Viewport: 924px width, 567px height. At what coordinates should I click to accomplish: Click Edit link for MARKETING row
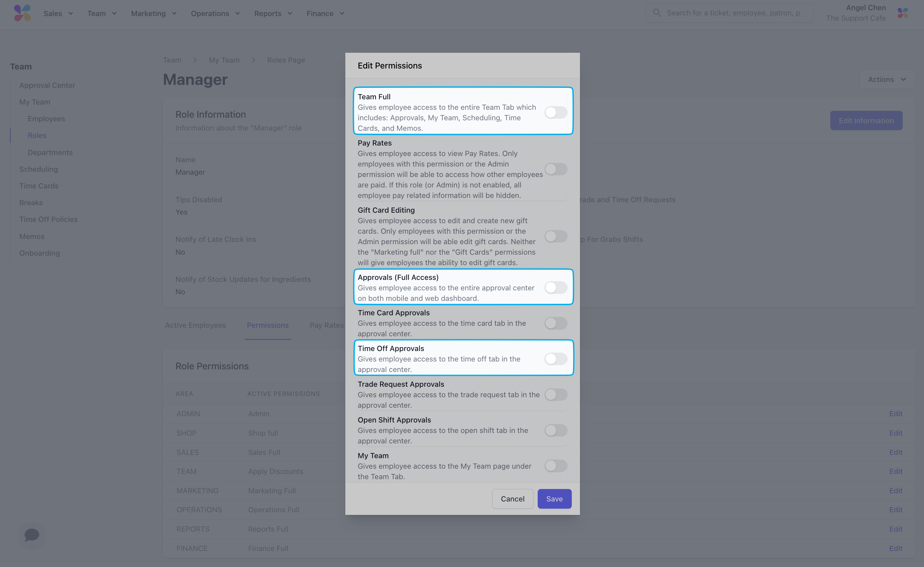click(x=895, y=491)
